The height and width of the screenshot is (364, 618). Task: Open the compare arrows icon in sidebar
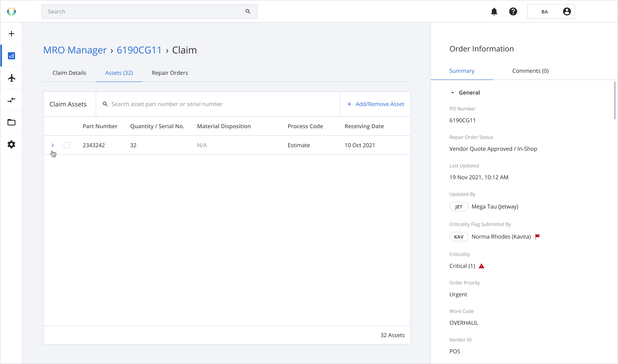11,100
